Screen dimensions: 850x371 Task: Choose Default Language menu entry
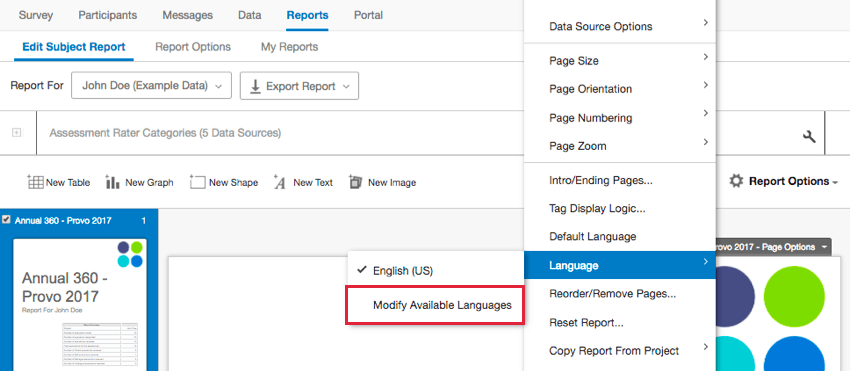620,236
